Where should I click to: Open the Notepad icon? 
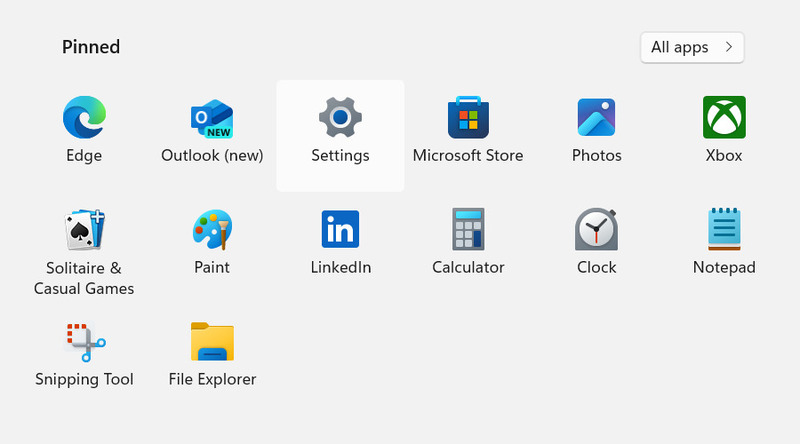pyautogui.click(x=724, y=229)
